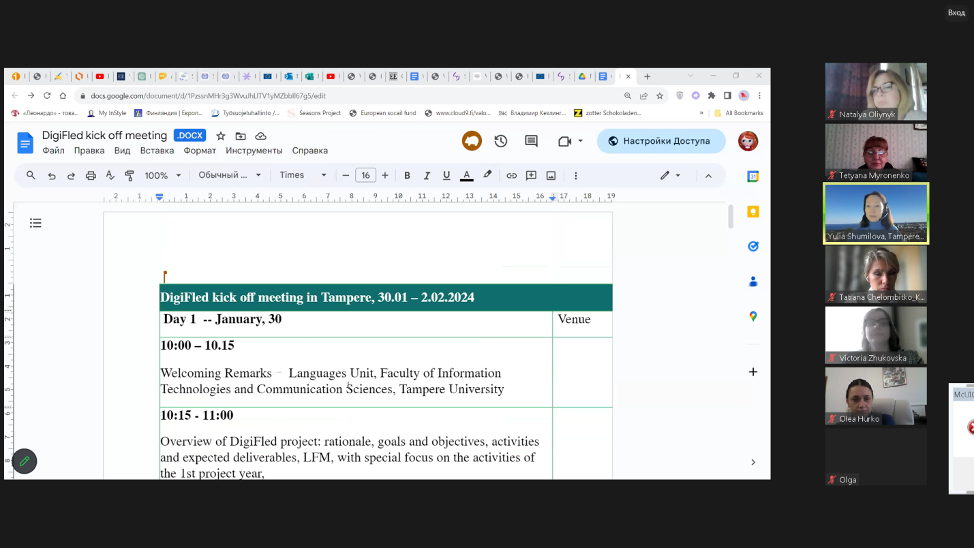974x550 pixels.
Task: Open version history clock icon
Action: click(501, 141)
